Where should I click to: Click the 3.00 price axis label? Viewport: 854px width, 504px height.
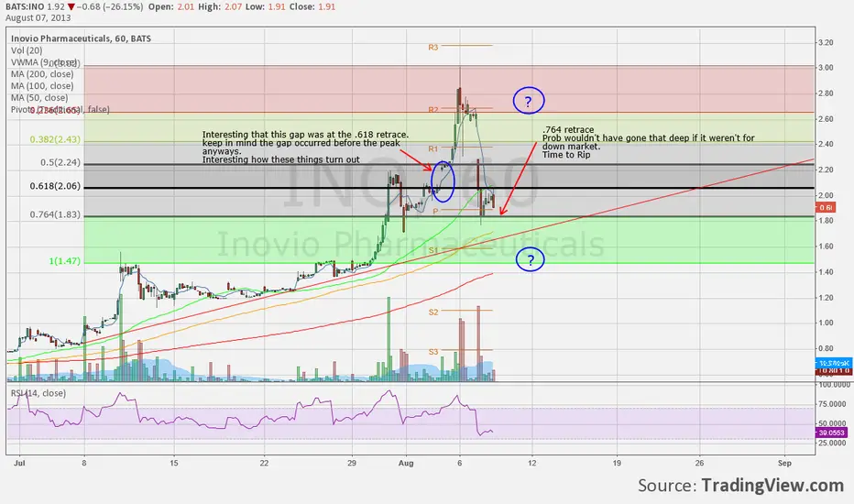pyautogui.click(x=825, y=68)
